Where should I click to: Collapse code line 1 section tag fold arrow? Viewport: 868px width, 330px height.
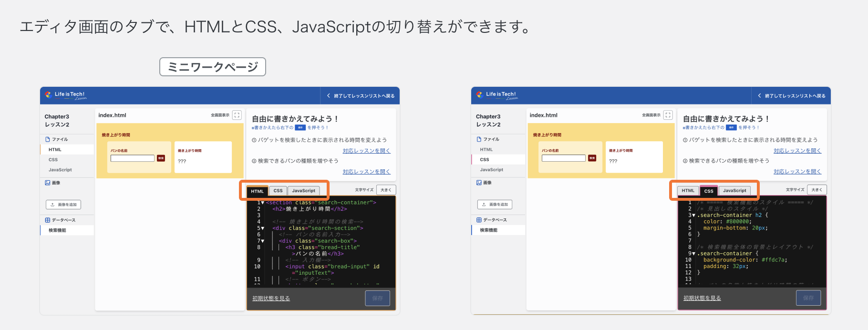(x=262, y=203)
